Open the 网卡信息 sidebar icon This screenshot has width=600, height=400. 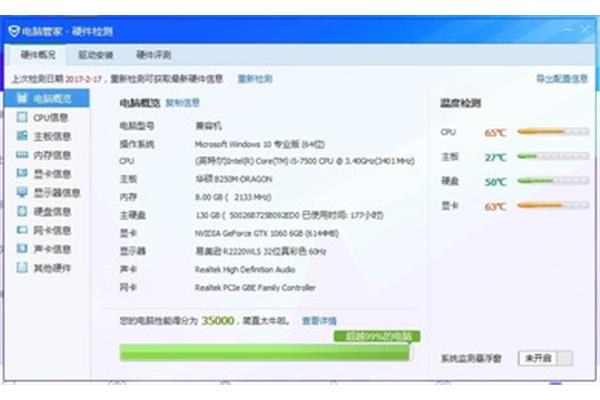click(x=22, y=230)
